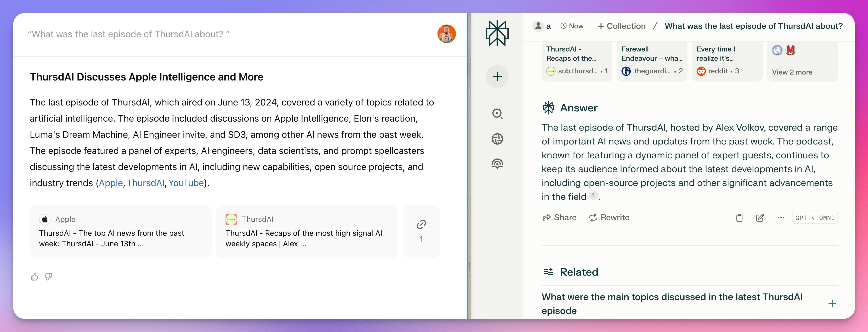Viewport: 868px width, 332px height.
Task: Add thread to a Collection
Action: [621, 26]
